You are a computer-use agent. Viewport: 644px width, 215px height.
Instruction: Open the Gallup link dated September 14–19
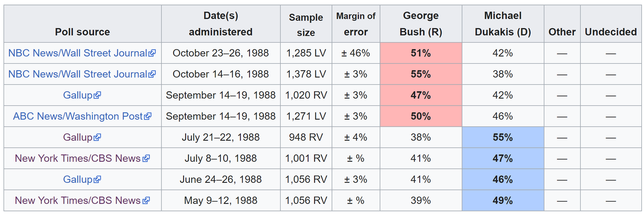[x=78, y=95]
